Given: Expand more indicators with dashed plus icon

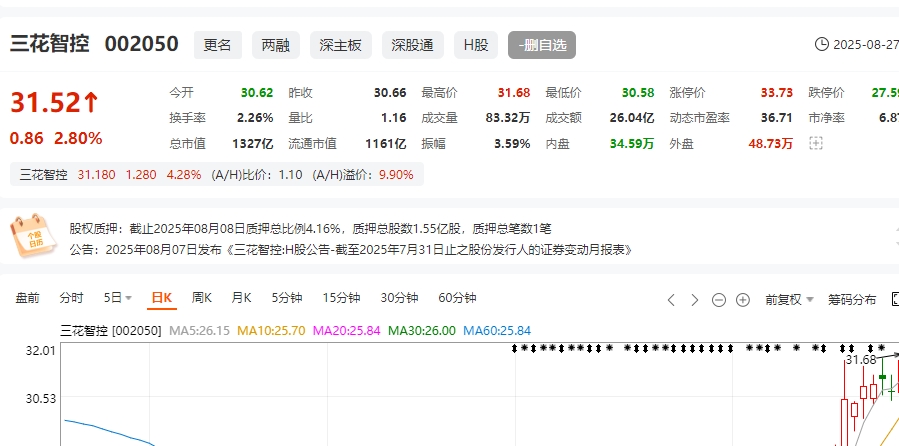Looking at the screenshot, I should (x=815, y=143).
